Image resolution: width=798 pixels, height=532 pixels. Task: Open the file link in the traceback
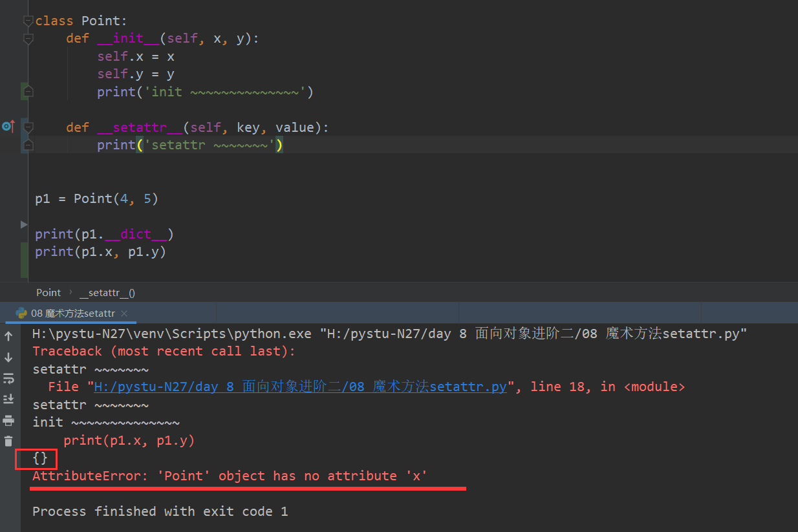(300, 387)
